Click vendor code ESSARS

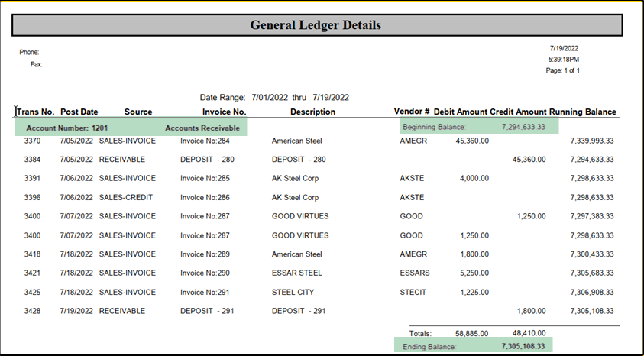[415, 273]
